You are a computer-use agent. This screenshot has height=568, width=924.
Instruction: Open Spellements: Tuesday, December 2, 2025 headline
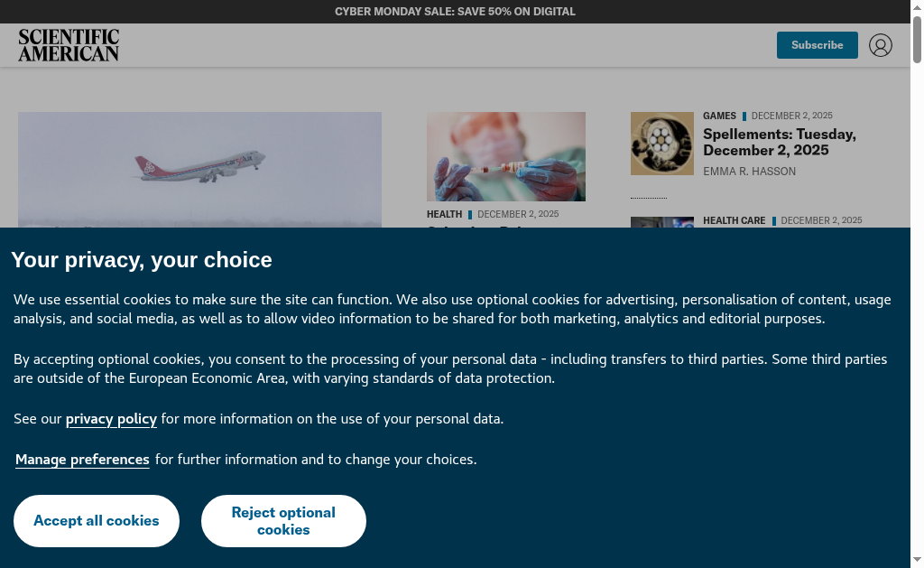[x=779, y=142]
